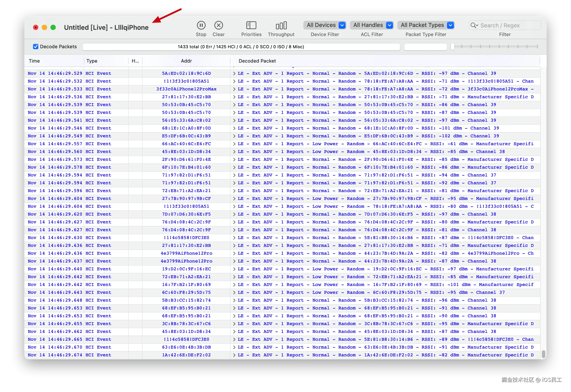
Task: Click the yellow minimize window button
Action: pyautogui.click(x=44, y=28)
